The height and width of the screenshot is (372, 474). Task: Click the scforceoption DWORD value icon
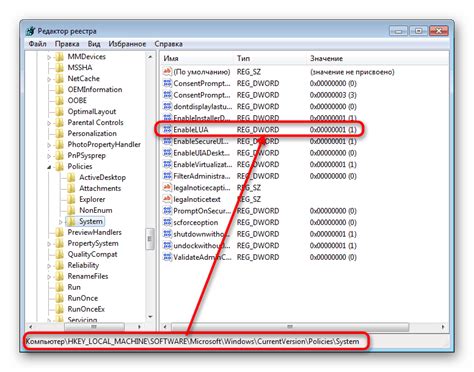click(x=167, y=222)
